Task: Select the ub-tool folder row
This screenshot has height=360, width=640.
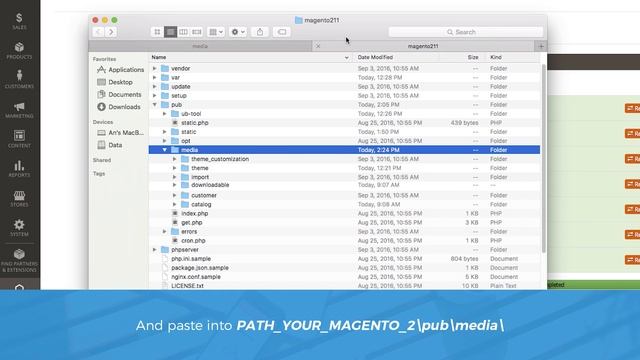Action: tap(344, 113)
